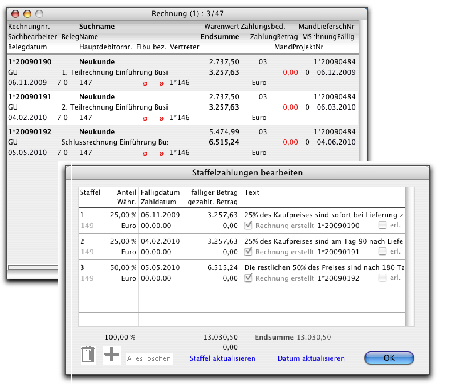Click the 'Datum aktualisieren' link
The height and width of the screenshot is (392, 455).
[x=311, y=359]
